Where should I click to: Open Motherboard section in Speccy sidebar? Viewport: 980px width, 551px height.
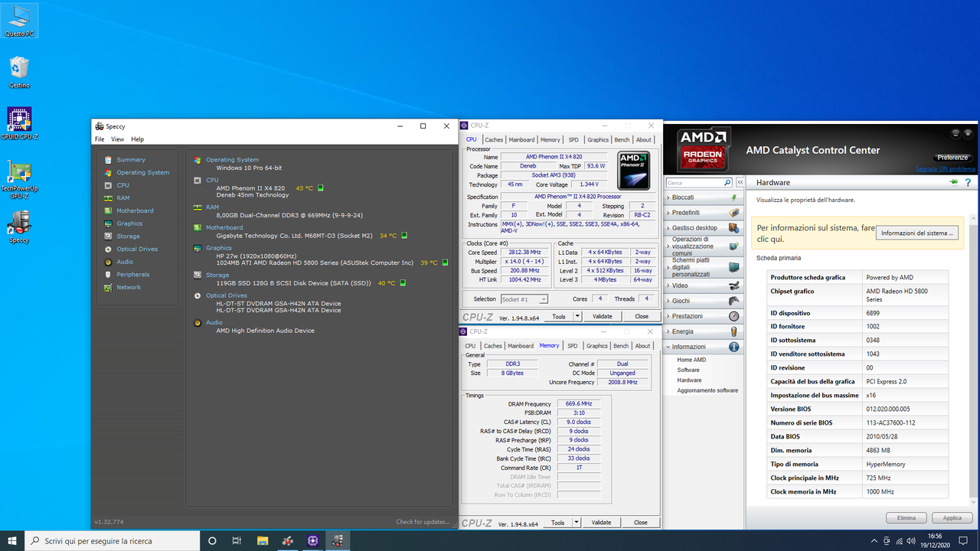(135, 210)
